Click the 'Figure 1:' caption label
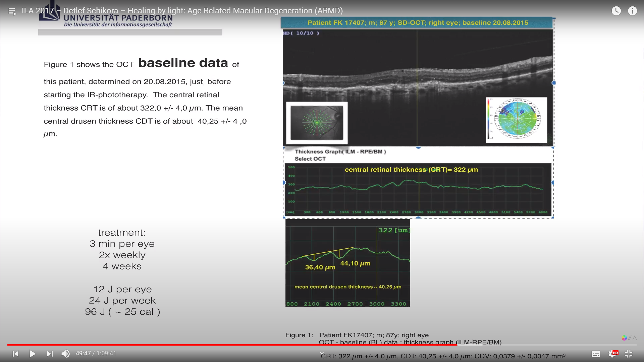This screenshot has height=362, width=644. pyautogui.click(x=299, y=335)
